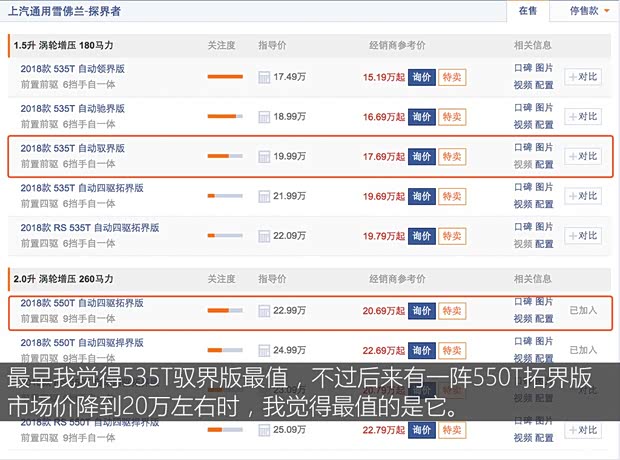Open 视频 for 535T 自动驰界版

coord(523,125)
